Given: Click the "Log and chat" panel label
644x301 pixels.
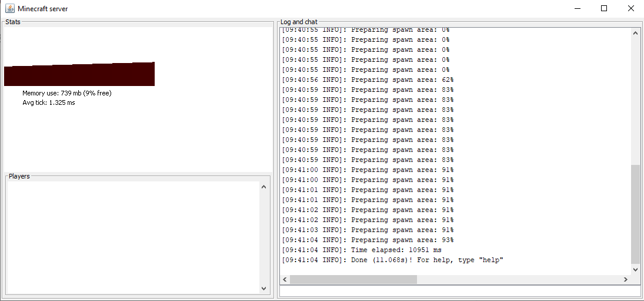Looking at the screenshot, I should [x=299, y=22].
